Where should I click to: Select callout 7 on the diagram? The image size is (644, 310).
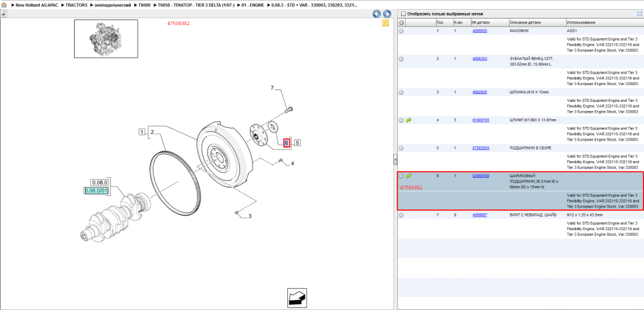(x=272, y=88)
